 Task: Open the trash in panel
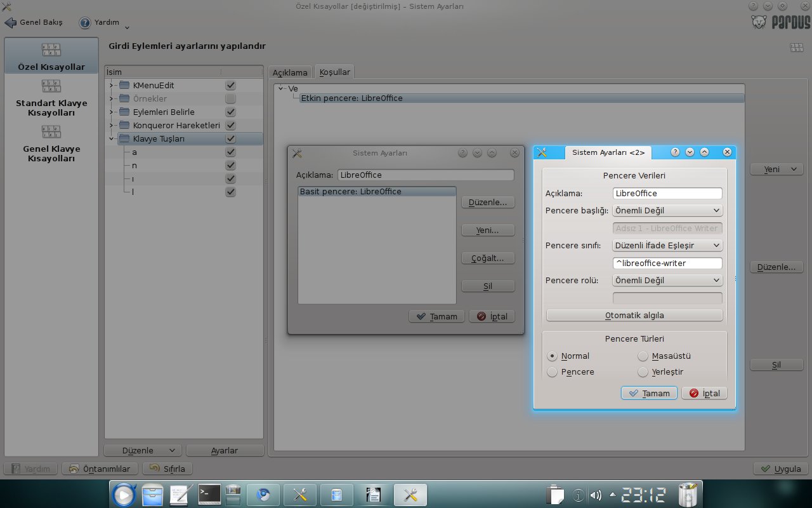(688, 494)
